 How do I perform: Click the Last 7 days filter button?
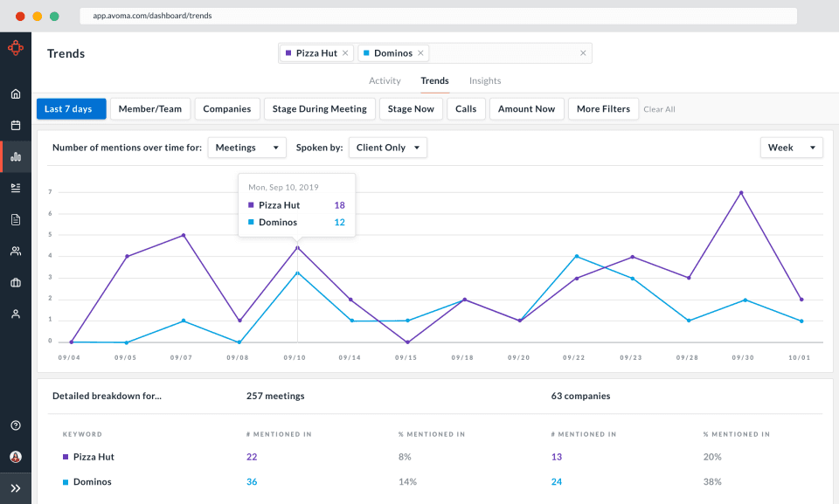(x=71, y=109)
